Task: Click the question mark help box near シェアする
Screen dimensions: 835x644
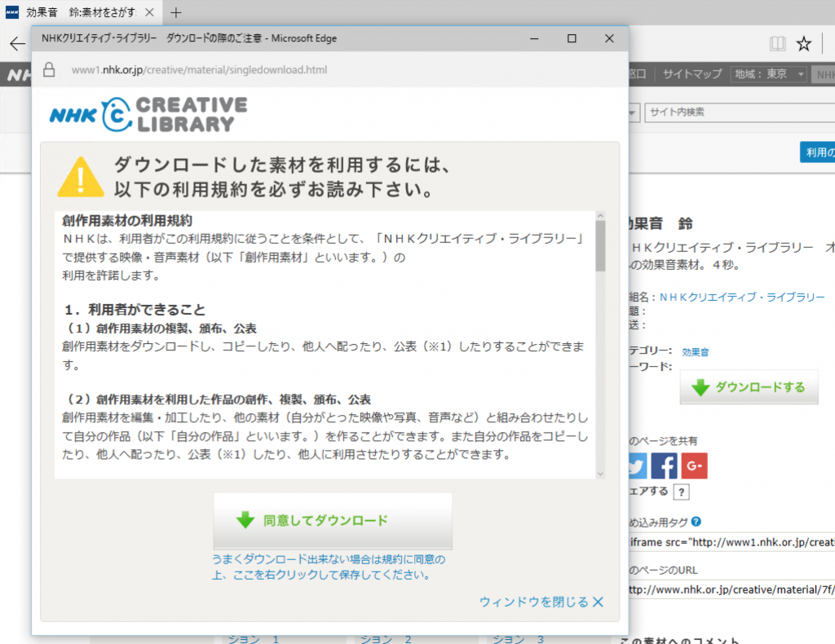Action: [681, 492]
